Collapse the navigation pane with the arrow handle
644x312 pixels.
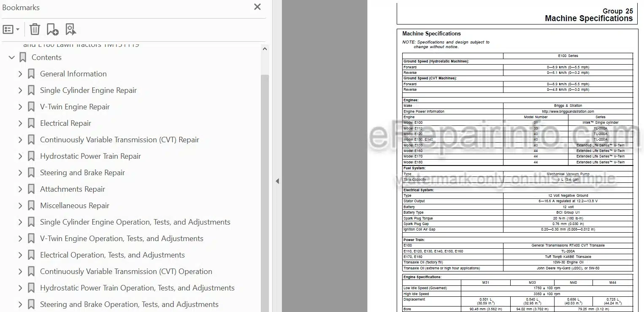[x=277, y=181]
